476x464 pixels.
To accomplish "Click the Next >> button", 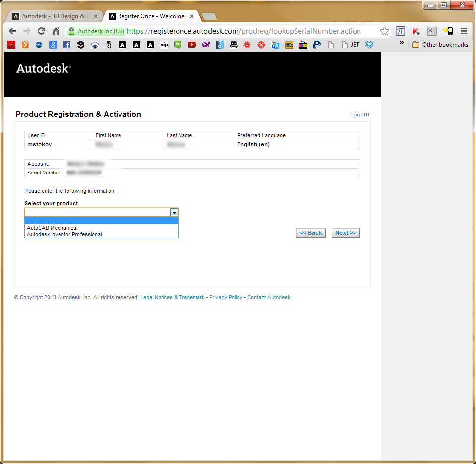I will point(346,233).
